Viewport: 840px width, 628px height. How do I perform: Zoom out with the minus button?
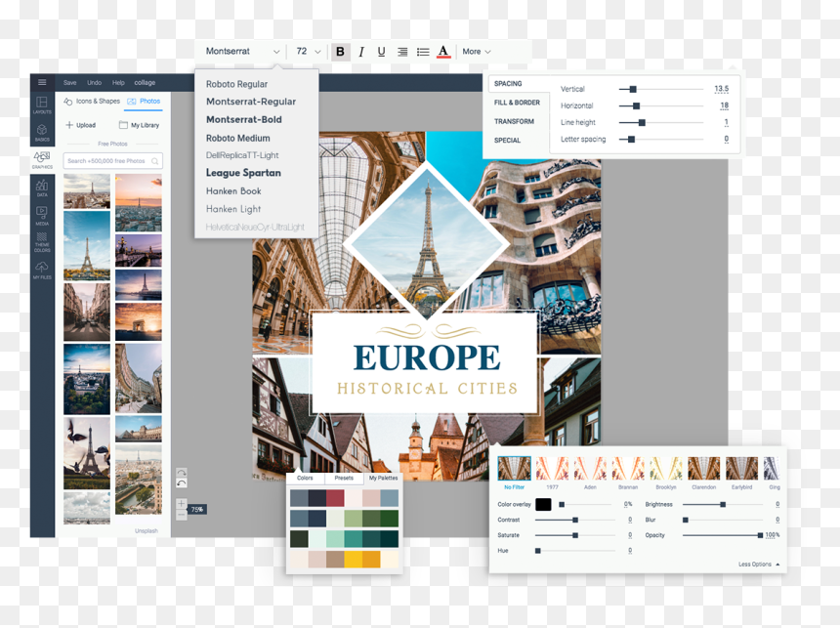point(181,515)
